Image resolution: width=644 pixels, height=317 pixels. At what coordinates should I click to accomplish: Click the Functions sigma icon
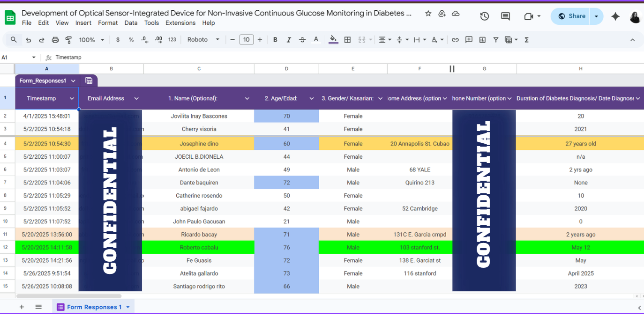[x=526, y=40]
